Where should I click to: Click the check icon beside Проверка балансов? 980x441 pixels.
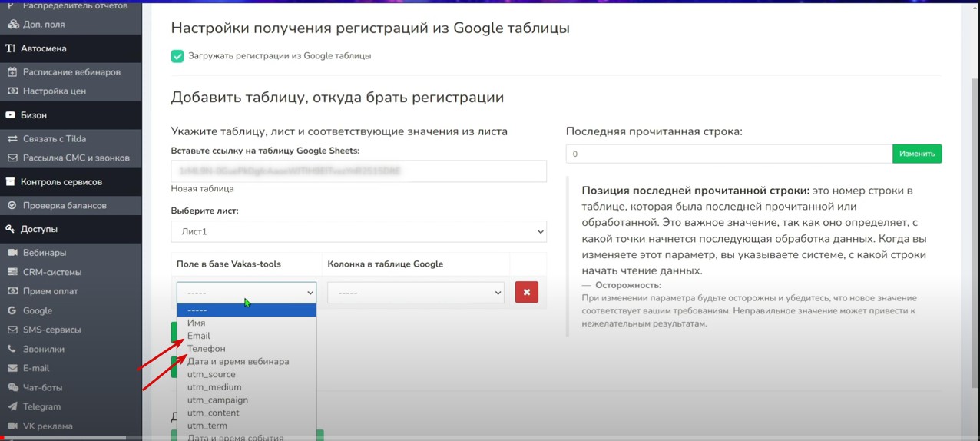point(12,206)
